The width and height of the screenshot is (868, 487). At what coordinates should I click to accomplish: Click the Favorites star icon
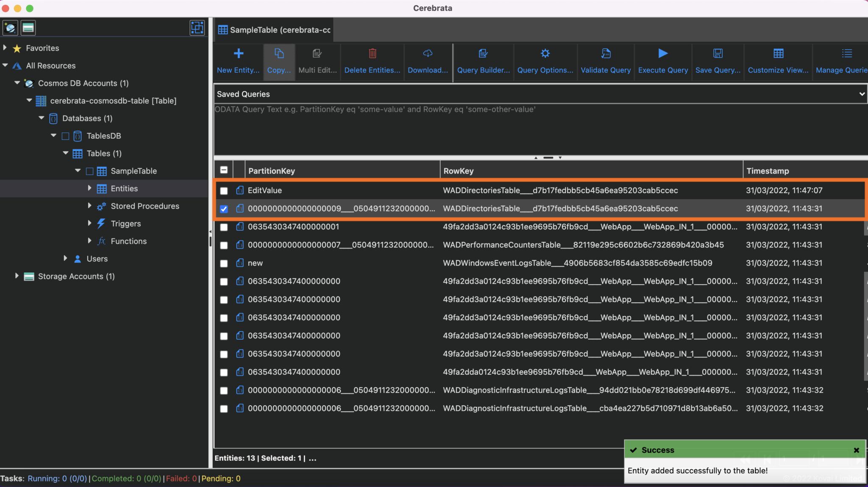click(17, 48)
